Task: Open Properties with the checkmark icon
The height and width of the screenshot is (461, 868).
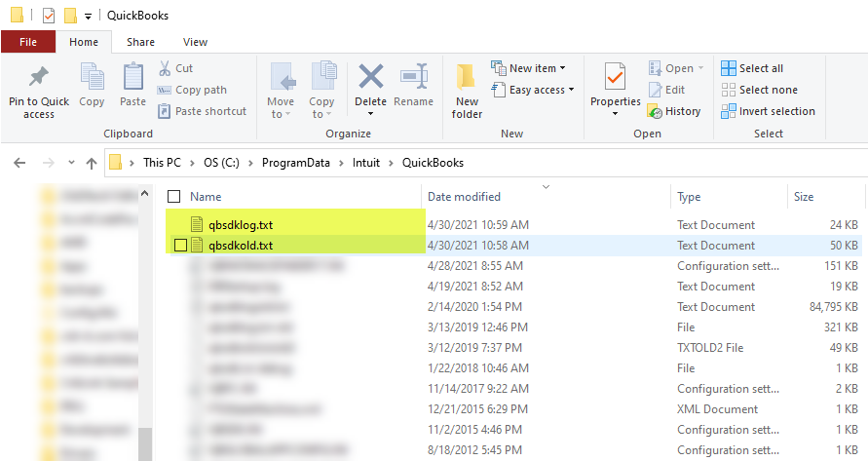Action: pos(615,76)
